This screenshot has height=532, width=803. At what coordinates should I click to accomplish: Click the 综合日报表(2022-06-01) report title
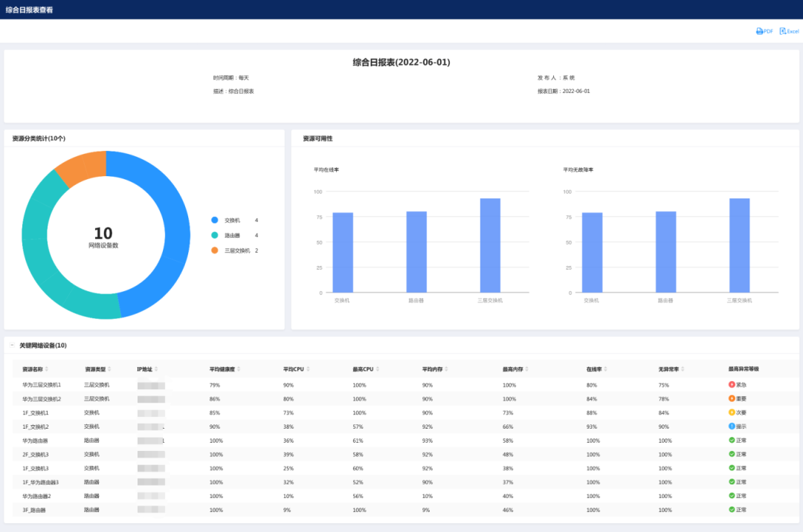pos(401,62)
